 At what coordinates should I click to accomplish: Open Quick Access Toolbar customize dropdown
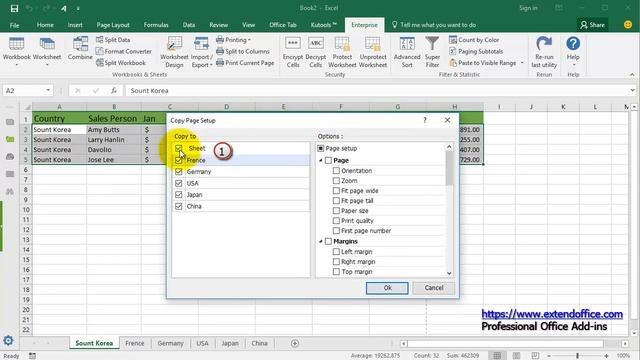(78, 8)
